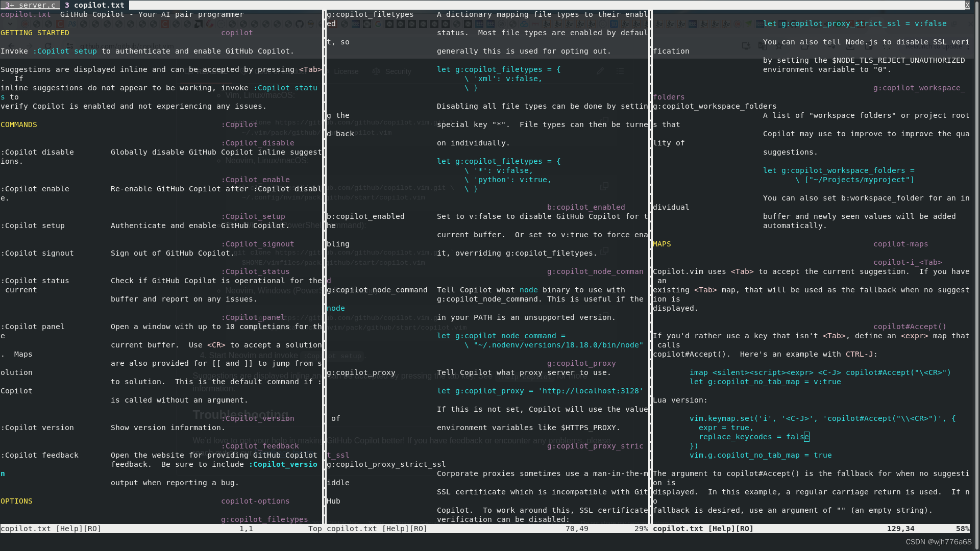980x551 pixels.
Task: Click the 'Top' indicator in left status line
Action: 315,529
